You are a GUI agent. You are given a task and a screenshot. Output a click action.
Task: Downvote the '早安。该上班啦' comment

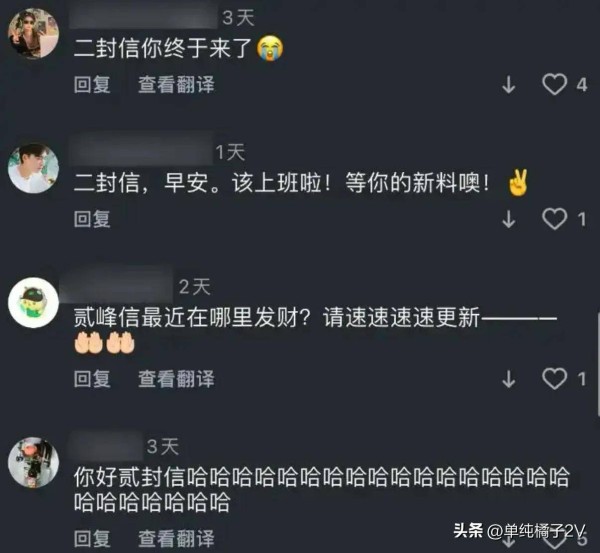[x=509, y=219]
